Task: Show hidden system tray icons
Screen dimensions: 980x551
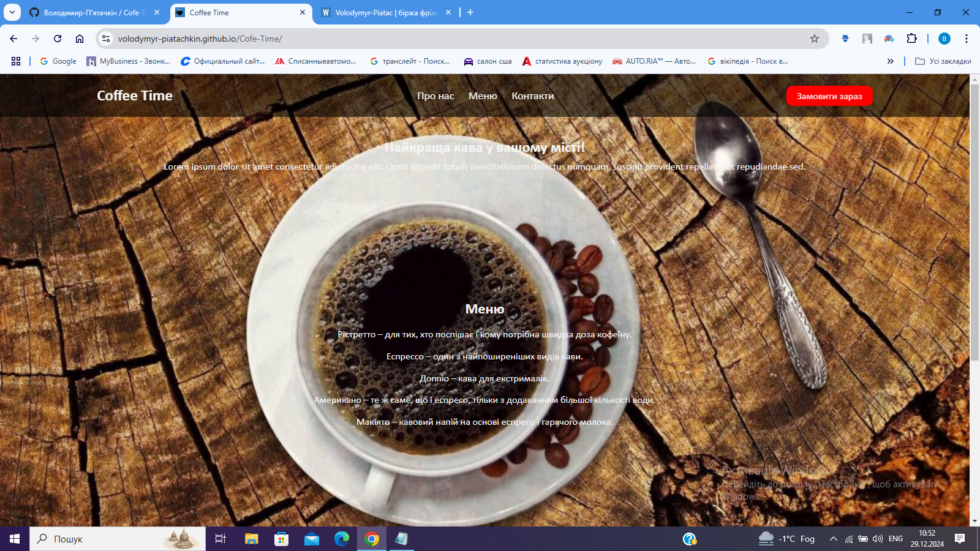Action: pos(833,539)
